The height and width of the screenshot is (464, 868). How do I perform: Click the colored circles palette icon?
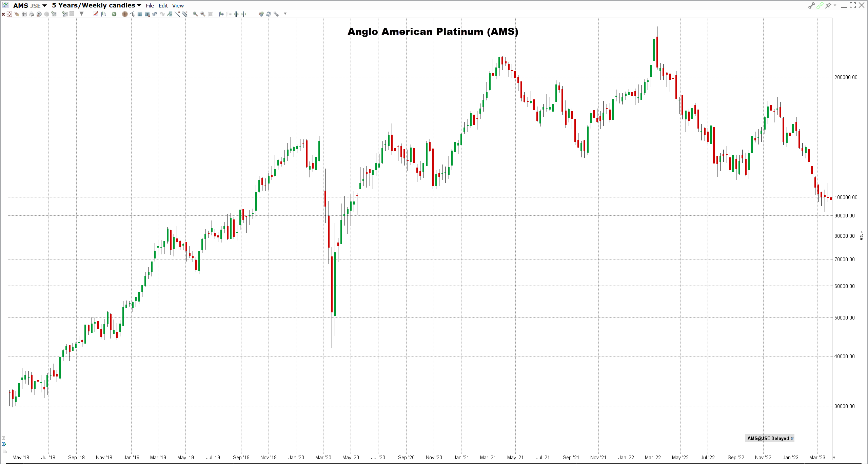[261, 14]
